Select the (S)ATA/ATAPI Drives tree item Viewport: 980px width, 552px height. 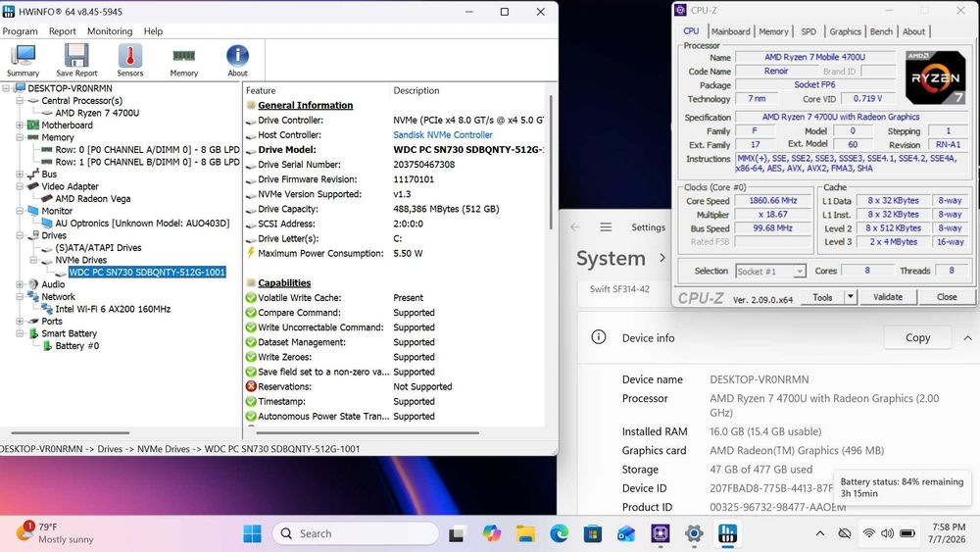click(98, 247)
